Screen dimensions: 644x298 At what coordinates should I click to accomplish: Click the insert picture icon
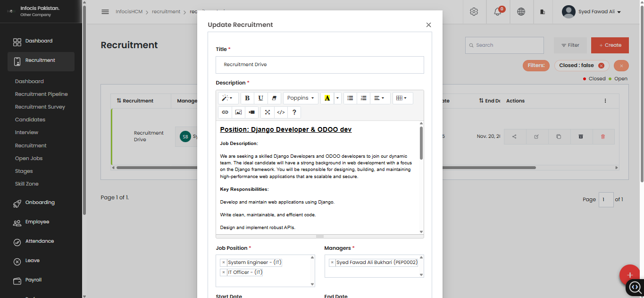(238, 112)
